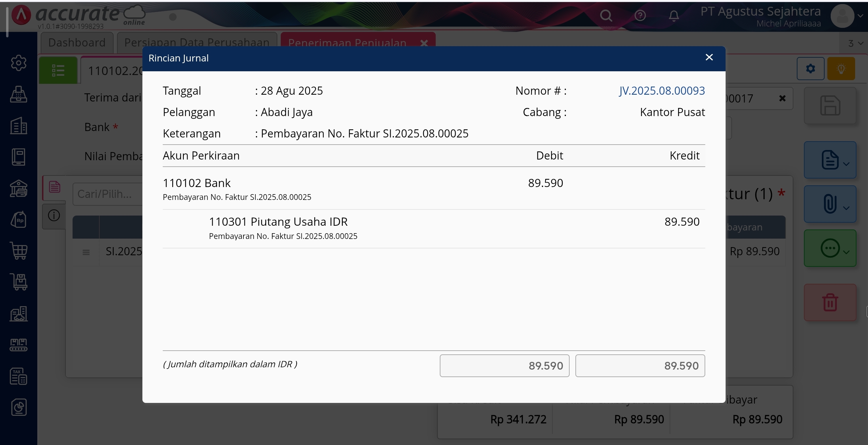868x445 pixels.
Task: Expand the user profile dropdown arrow
Action: [860, 16]
